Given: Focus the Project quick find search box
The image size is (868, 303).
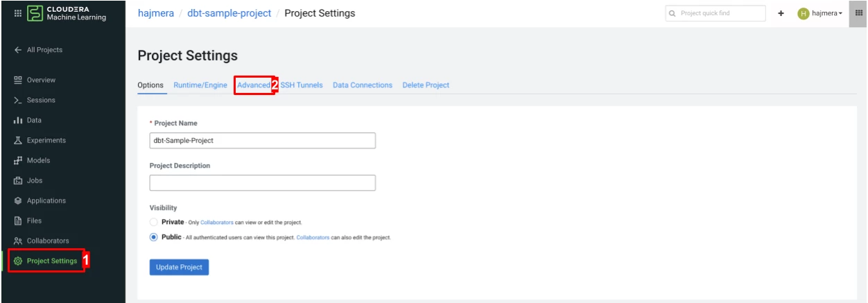Looking at the screenshot, I should [715, 13].
